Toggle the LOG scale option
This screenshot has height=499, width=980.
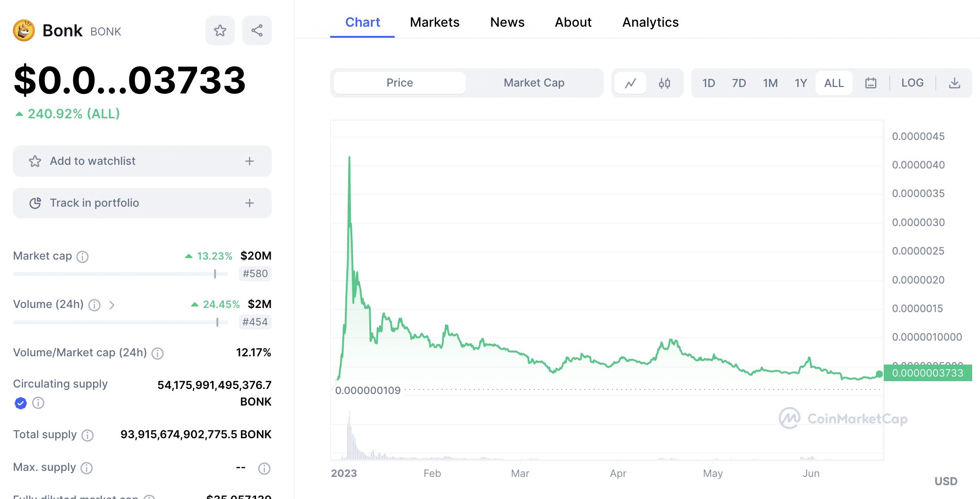(912, 83)
